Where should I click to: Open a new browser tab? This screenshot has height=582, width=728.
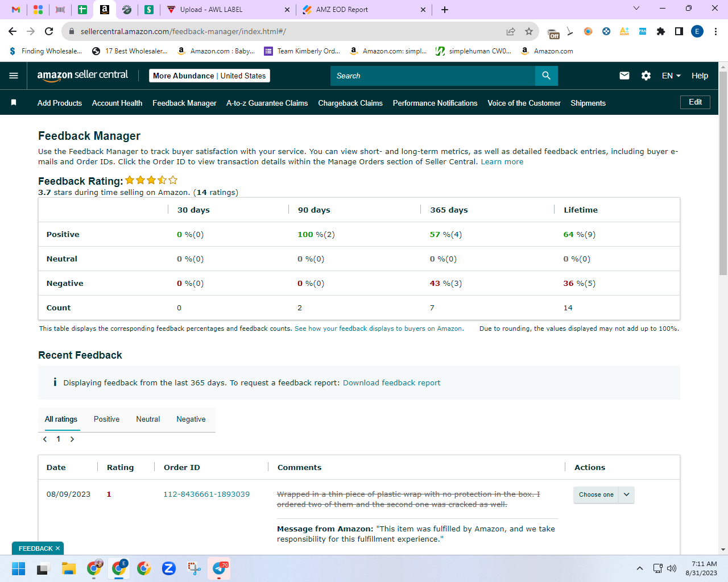coord(445,10)
